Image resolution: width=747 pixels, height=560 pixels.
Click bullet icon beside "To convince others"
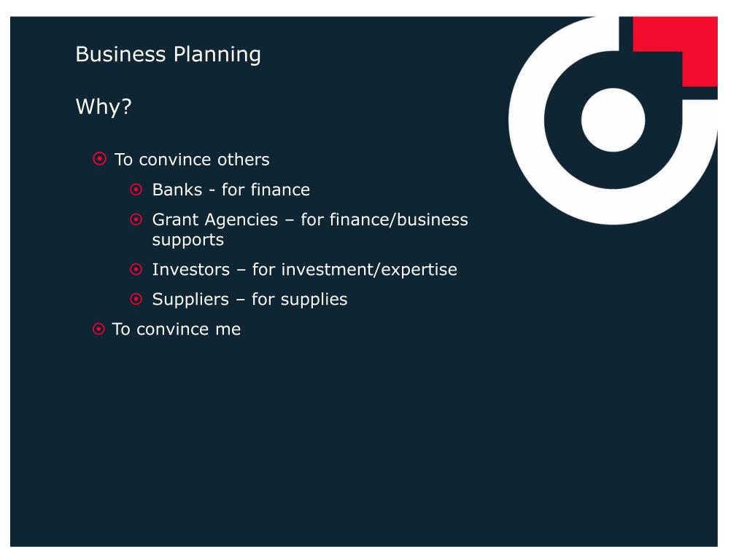coord(99,158)
